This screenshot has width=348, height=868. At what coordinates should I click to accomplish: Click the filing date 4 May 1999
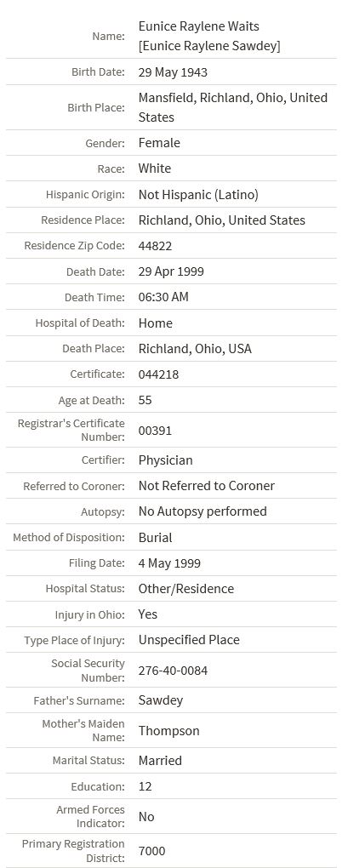click(169, 563)
